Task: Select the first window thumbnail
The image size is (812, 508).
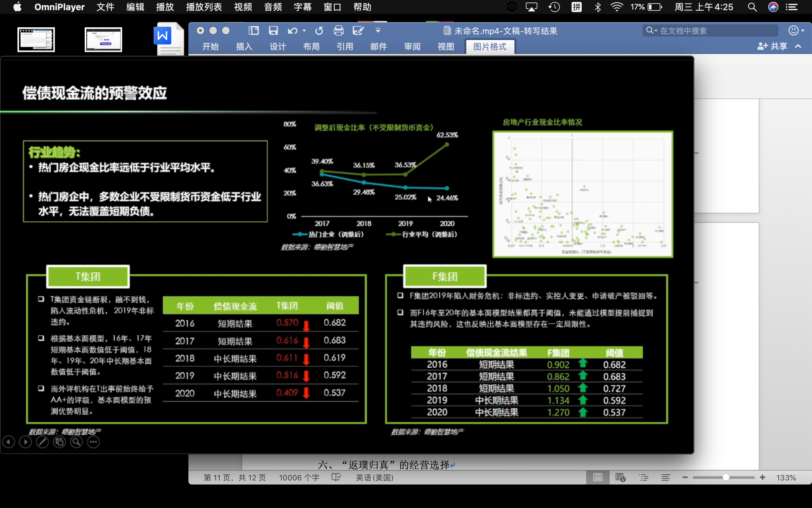Action: (x=36, y=39)
